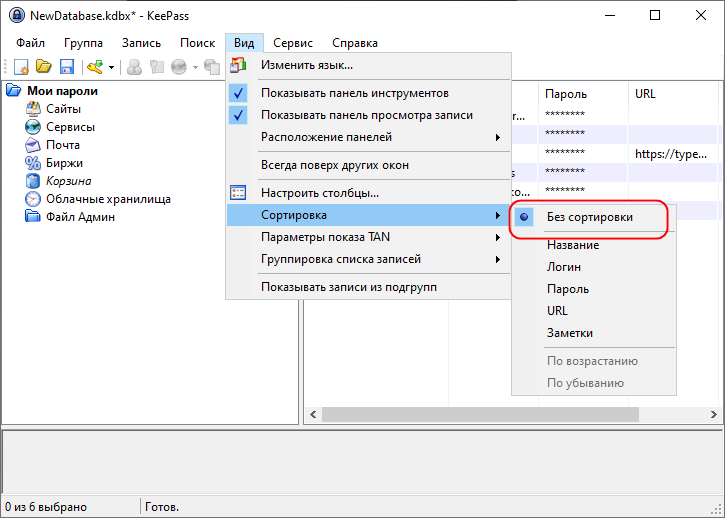Click the URL column header

[673, 94]
